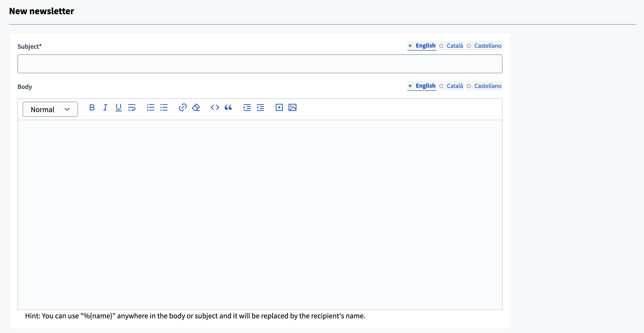The height and width of the screenshot is (333, 644).
Task: Remove formatting with the eraser tool
Action: pos(196,108)
